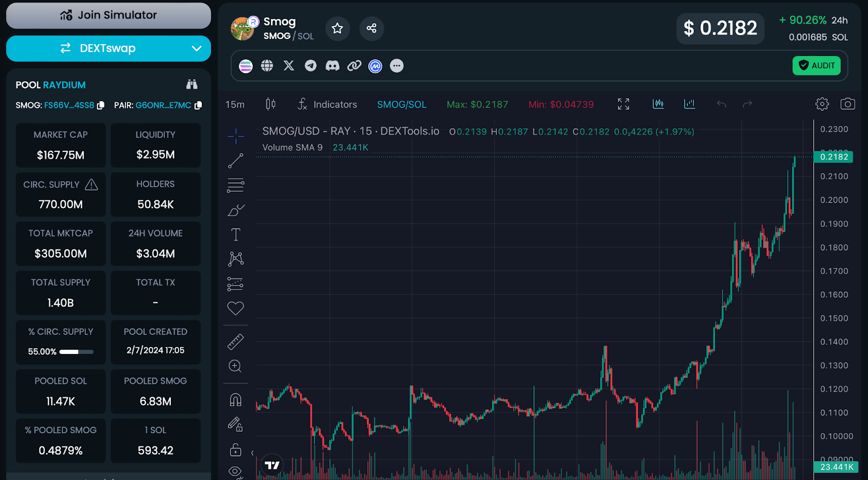This screenshot has width=868, height=480.
Task: Toggle chart fullscreen mode
Action: tap(623, 104)
